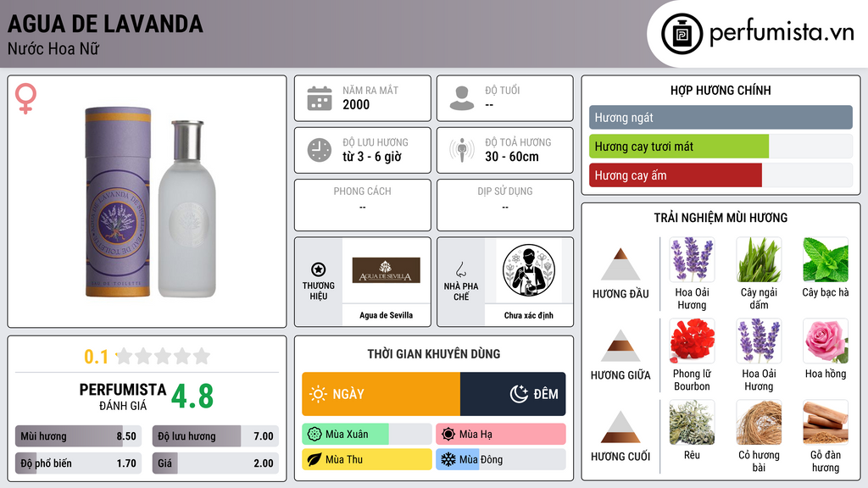Click the calendar icon beside Năm ra mắt
The width and height of the screenshot is (868, 488).
pos(320,98)
